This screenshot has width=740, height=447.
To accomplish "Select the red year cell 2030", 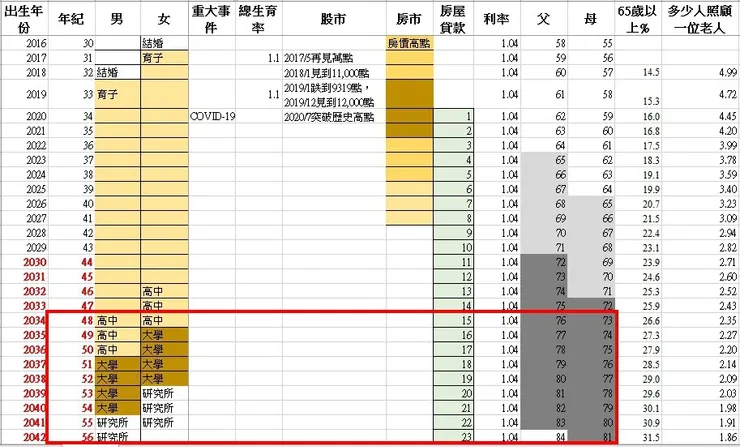I will pos(24,262).
